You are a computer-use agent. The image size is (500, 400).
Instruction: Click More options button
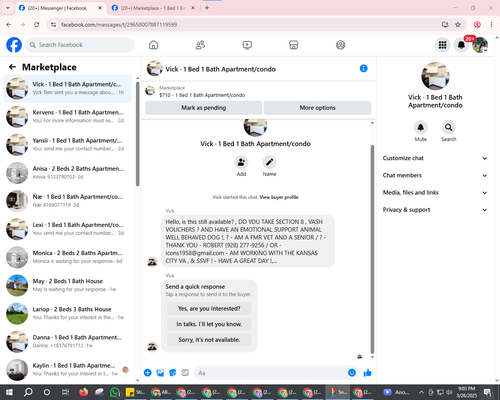(317, 108)
